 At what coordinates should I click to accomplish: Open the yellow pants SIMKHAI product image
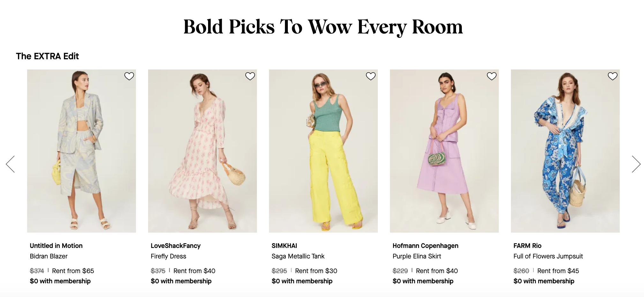pos(323,151)
